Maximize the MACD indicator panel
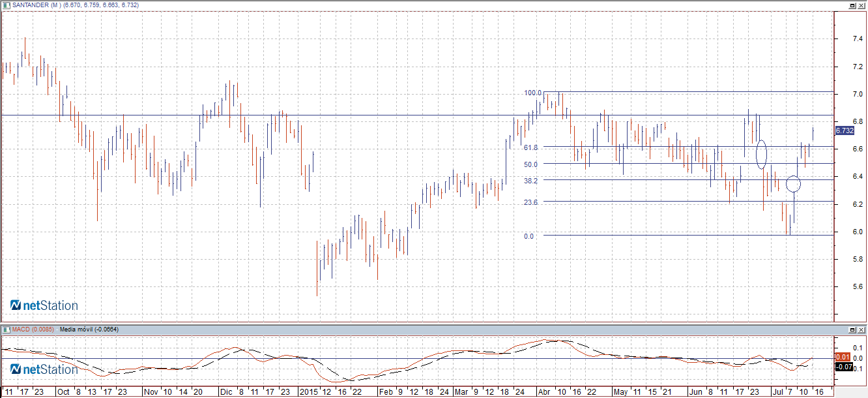 [852, 329]
